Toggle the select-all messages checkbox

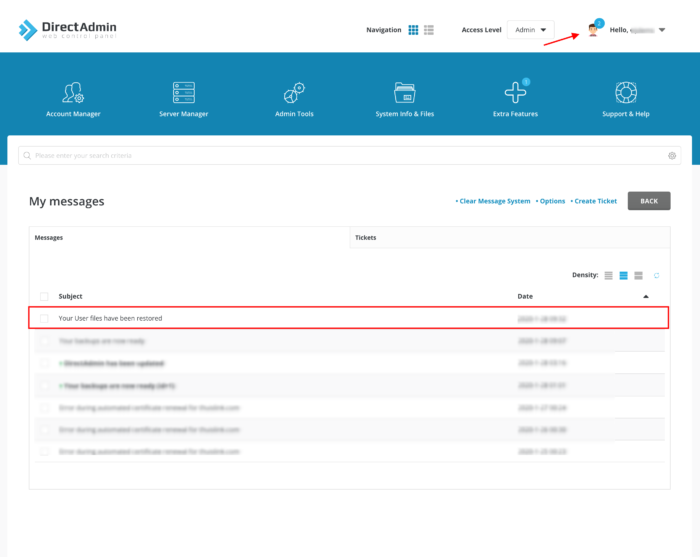(x=44, y=296)
